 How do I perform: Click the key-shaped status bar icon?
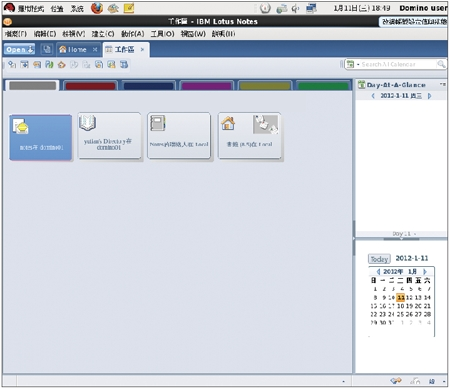[x=396, y=381]
